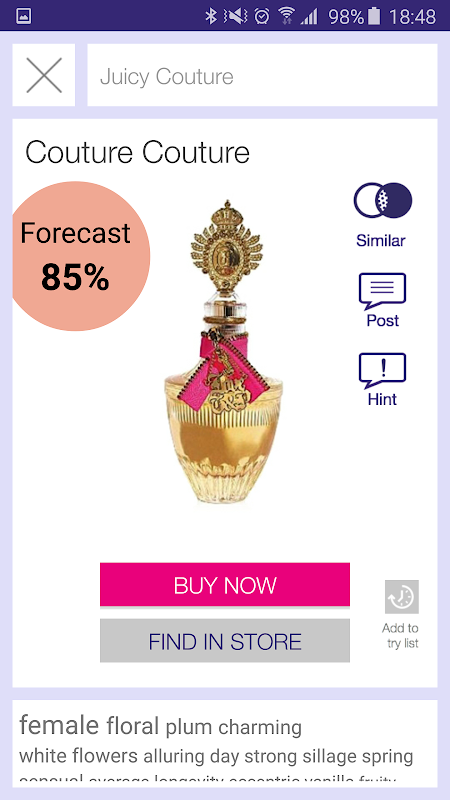Open the picture notification icon in status bar
450x800 pixels.
coord(23,16)
